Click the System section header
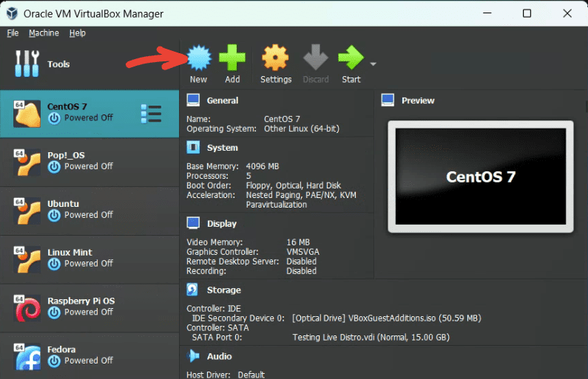The image size is (588, 379). pyautogui.click(x=223, y=148)
